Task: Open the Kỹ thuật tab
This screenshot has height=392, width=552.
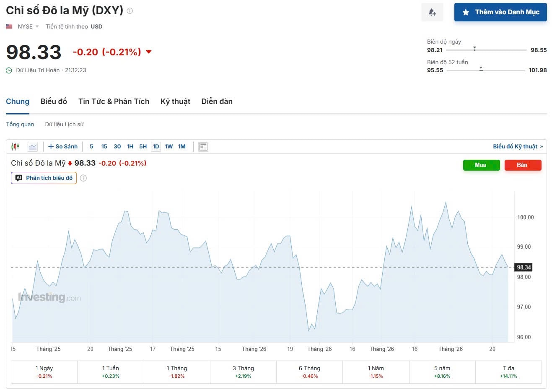Action: pyautogui.click(x=175, y=101)
